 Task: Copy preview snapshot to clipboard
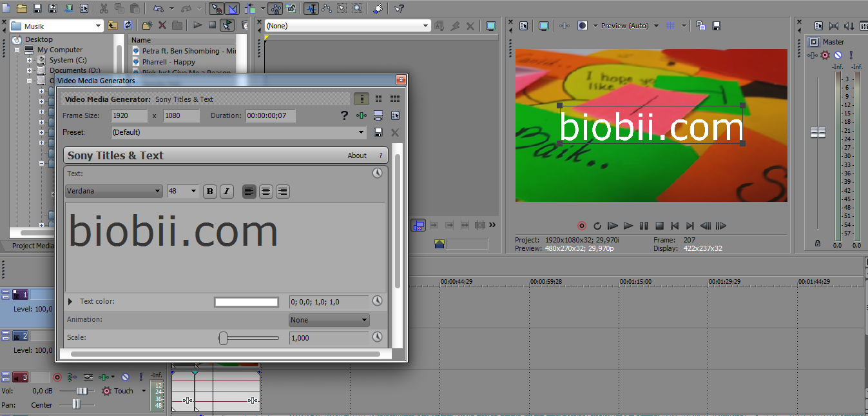click(x=700, y=26)
